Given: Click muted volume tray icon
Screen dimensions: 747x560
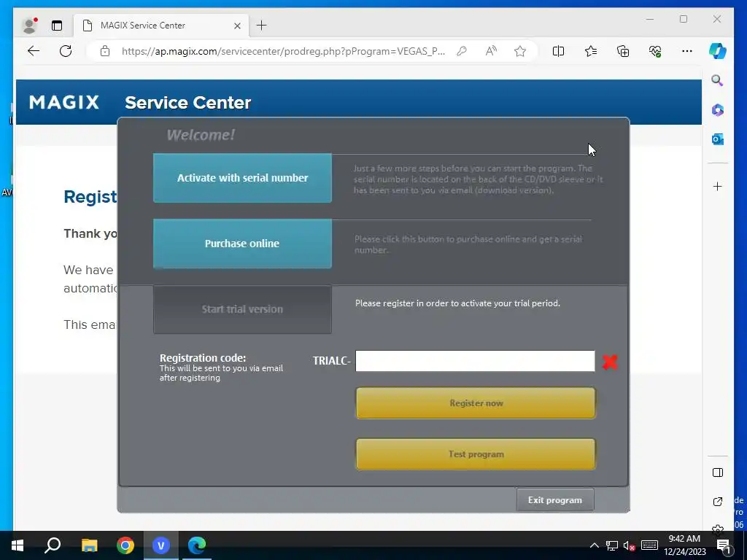Looking at the screenshot, I should (x=630, y=545).
